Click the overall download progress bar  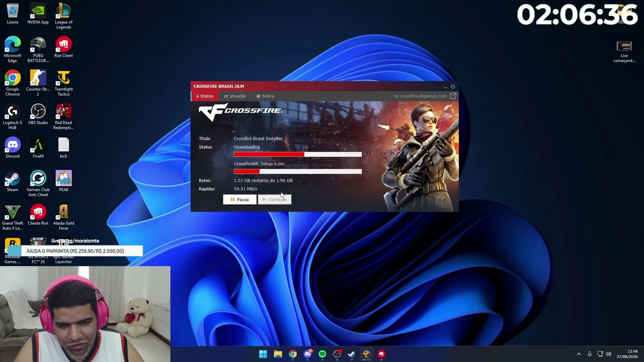(x=298, y=154)
